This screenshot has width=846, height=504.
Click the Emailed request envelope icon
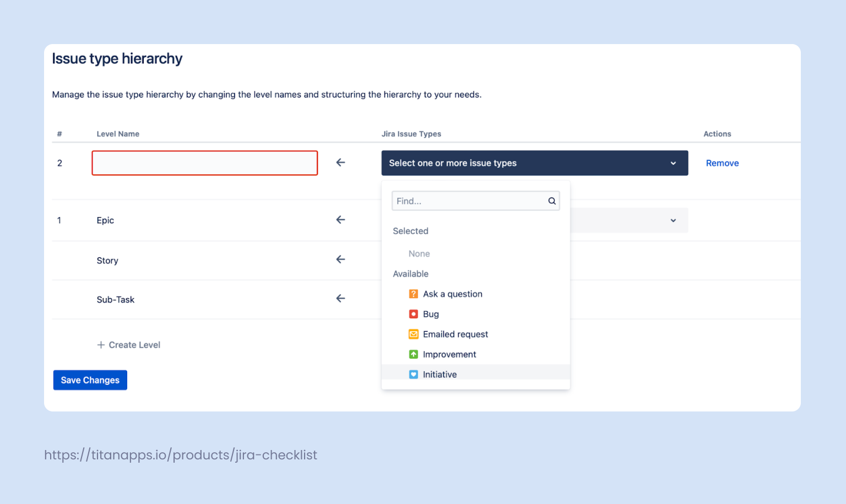tap(414, 334)
